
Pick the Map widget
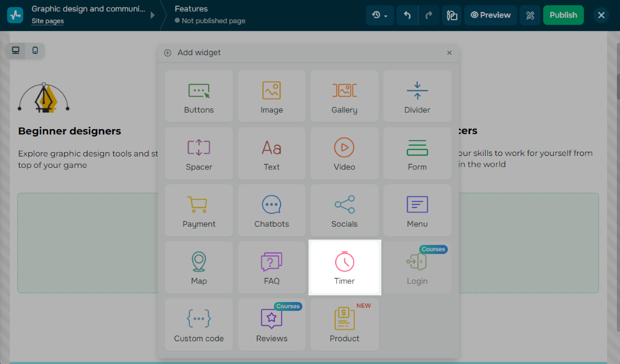pos(199,267)
